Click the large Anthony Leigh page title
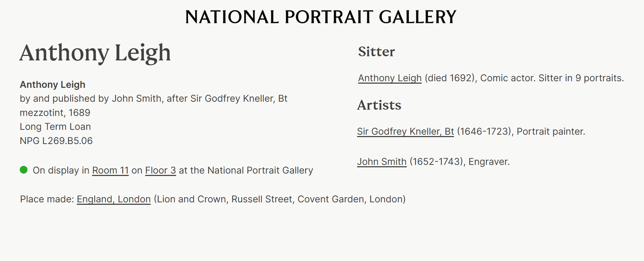The height and width of the screenshot is (261, 644). pos(95,53)
